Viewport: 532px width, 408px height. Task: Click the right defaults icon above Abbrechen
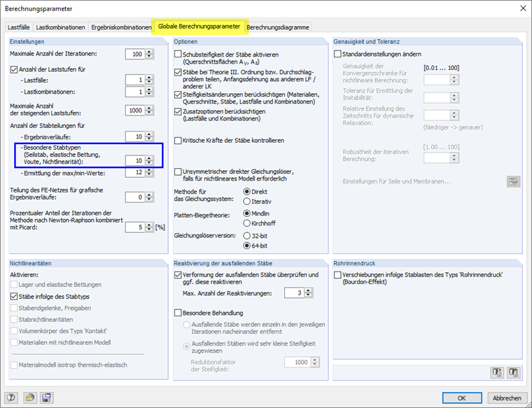click(x=514, y=372)
